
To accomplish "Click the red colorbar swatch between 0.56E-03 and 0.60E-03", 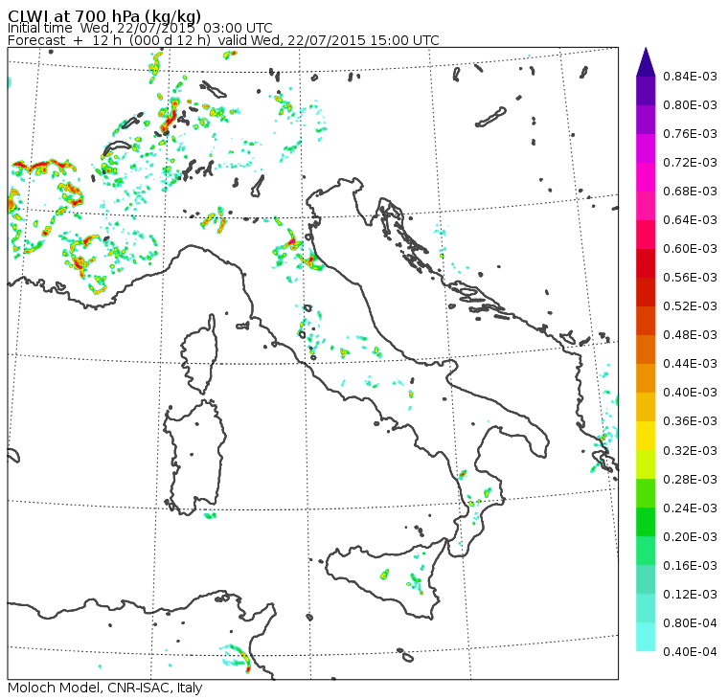I will 646,263.
